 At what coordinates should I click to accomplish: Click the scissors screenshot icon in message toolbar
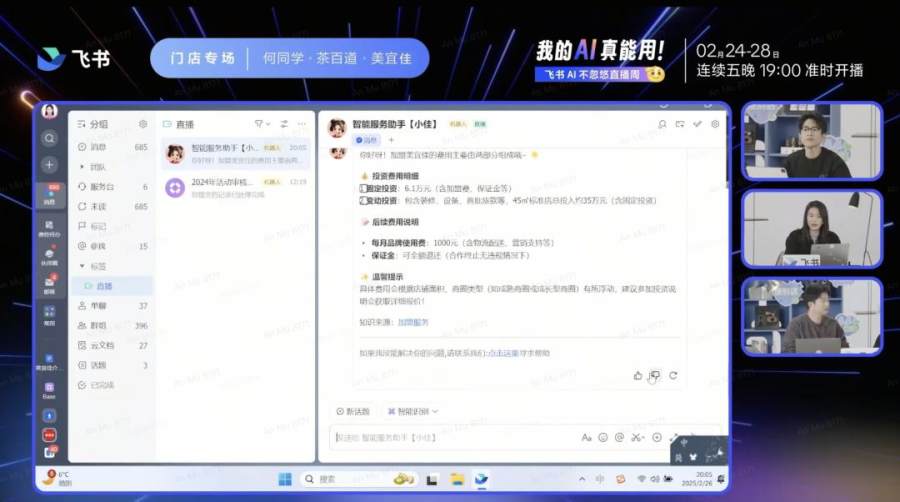[x=637, y=437]
